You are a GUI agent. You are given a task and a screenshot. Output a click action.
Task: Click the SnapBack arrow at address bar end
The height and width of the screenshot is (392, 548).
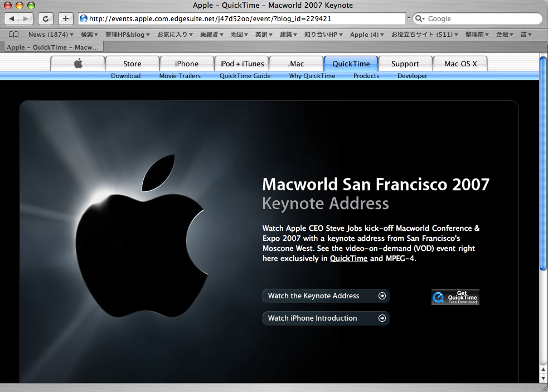pyautogui.click(x=409, y=18)
